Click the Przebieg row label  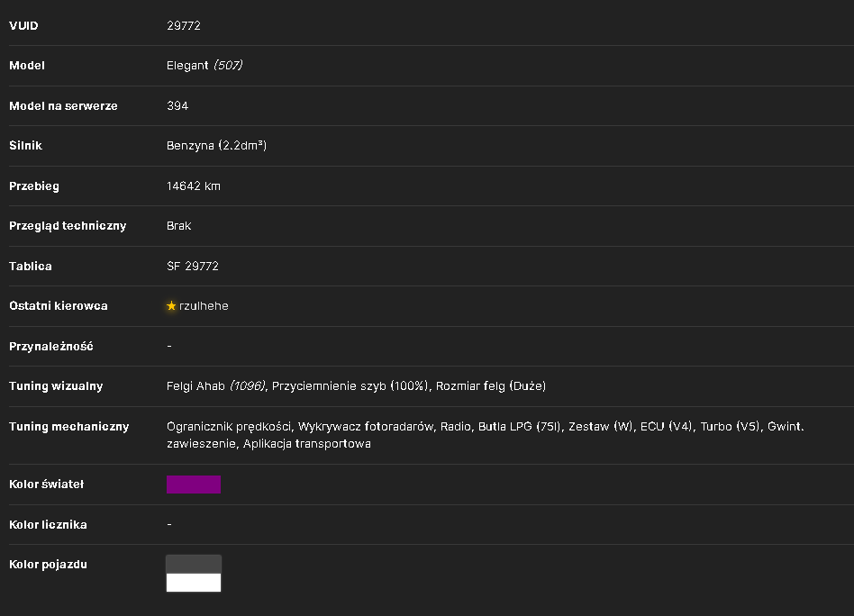[x=34, y=186]
